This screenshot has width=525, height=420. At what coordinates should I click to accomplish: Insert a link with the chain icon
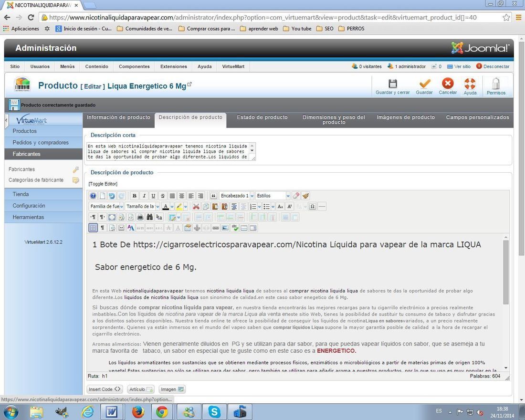point(216,228)
